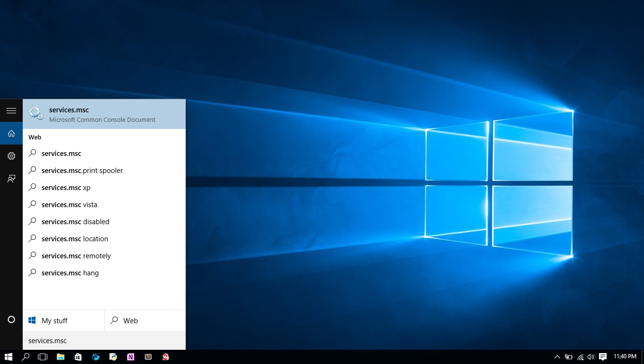Viewport: 644px width, 364px height.
Task: Open File Explorer from taskbar
Action: tap(61, 357)
